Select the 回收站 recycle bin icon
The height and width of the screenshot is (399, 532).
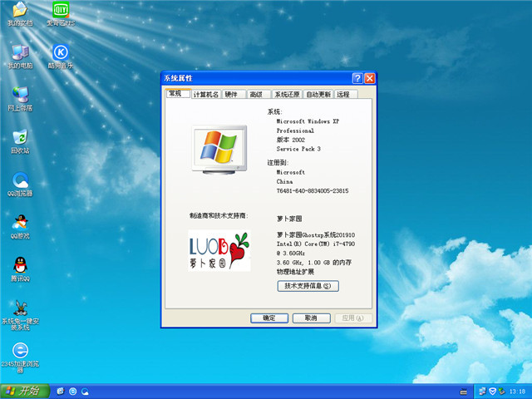pos(20,141)
